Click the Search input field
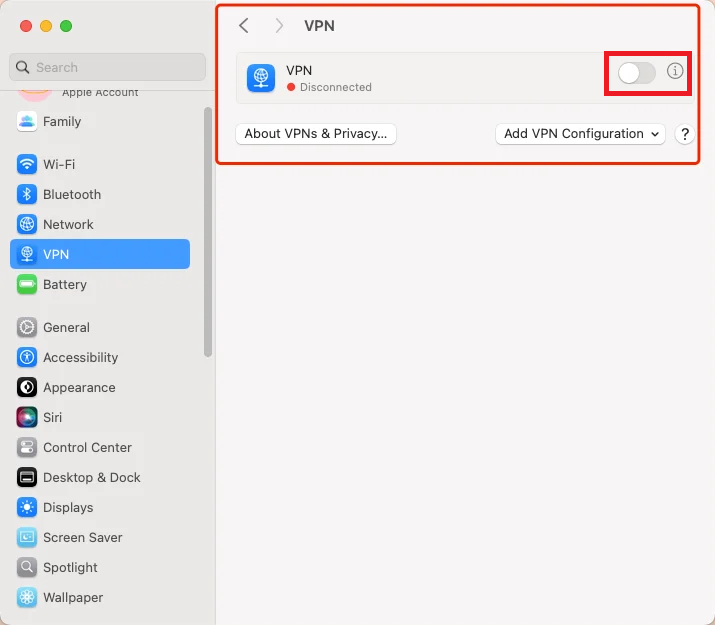715x625 pixels. click(107, 67)
